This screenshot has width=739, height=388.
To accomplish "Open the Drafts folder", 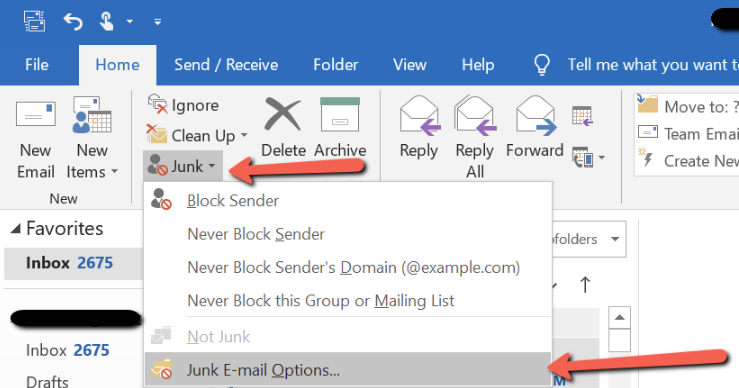I will pyautogui.click(x=47, y=381).
